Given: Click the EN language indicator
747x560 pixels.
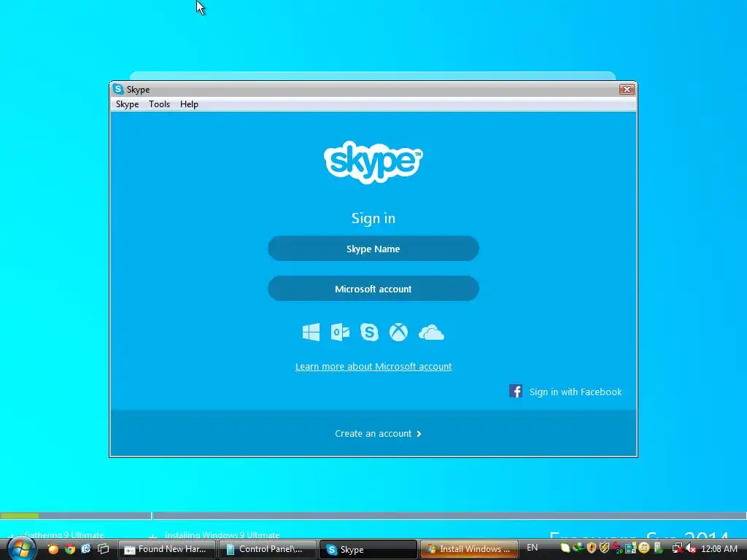Looking at the screenshot, I should [532, 548].
